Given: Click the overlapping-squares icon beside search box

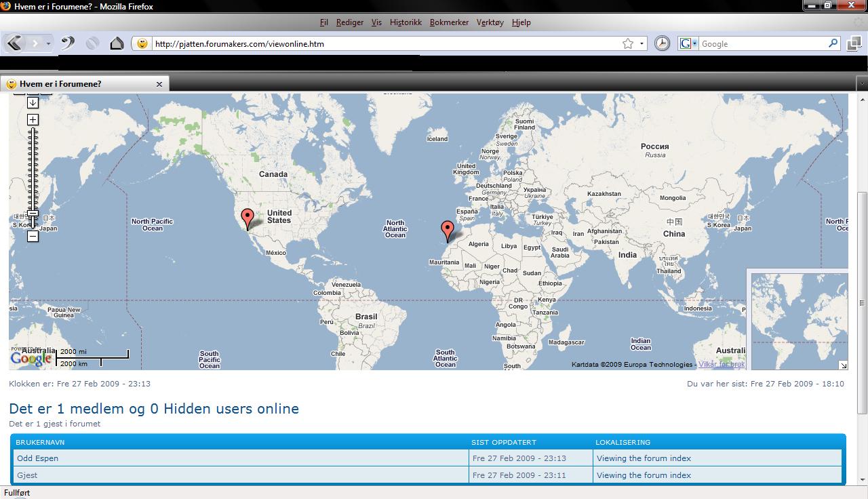Looking at the screenshot, I should tap(854, 43).
